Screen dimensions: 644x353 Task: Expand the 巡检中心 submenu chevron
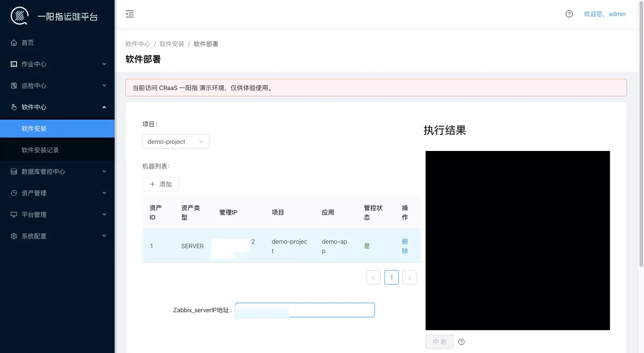(104, 86)
